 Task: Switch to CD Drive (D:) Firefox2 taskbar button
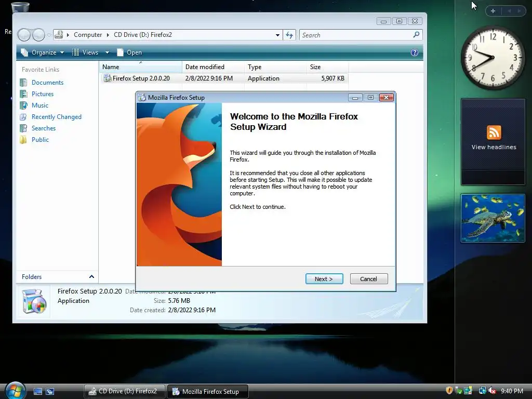pyautogui.click(x=125, y=392)
